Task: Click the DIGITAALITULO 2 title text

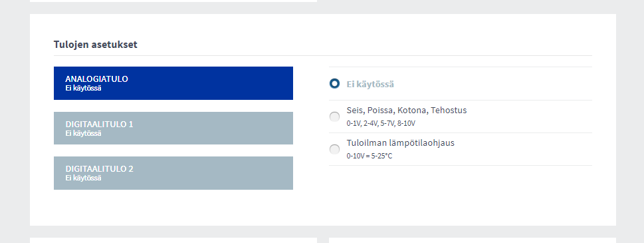Action: coord(99,169)
